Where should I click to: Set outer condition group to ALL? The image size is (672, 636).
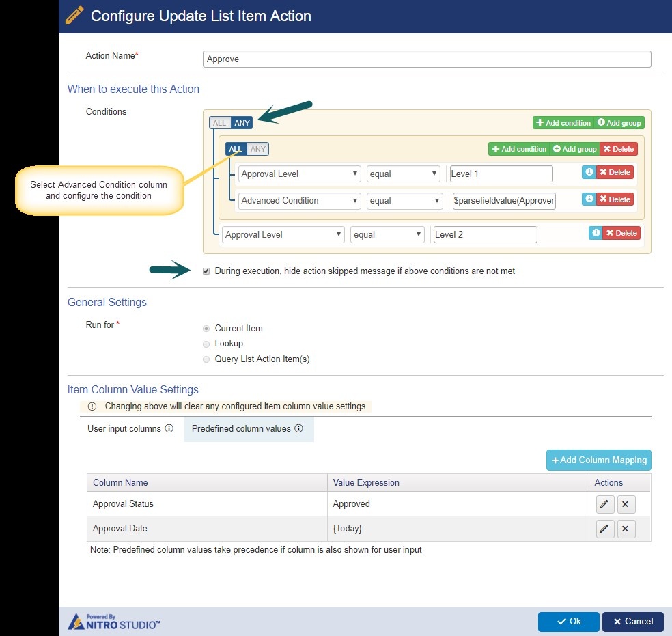(x=219, y=123)
